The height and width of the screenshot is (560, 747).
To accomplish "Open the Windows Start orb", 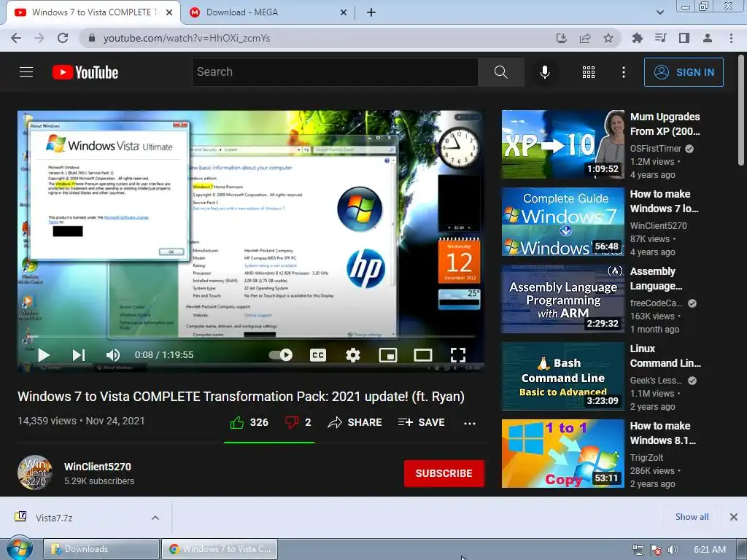I will (19, 548).
